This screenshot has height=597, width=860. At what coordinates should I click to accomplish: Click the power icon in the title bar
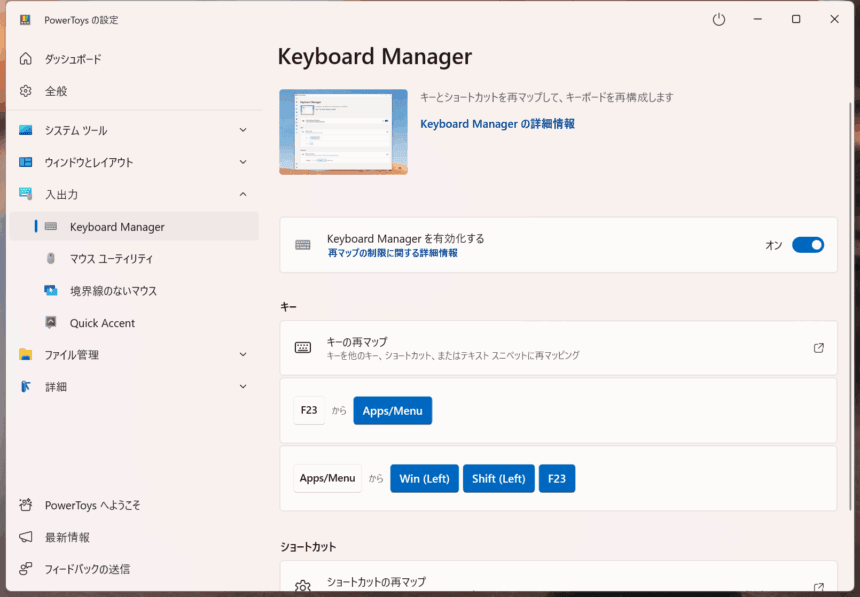[x=718, y=20]
